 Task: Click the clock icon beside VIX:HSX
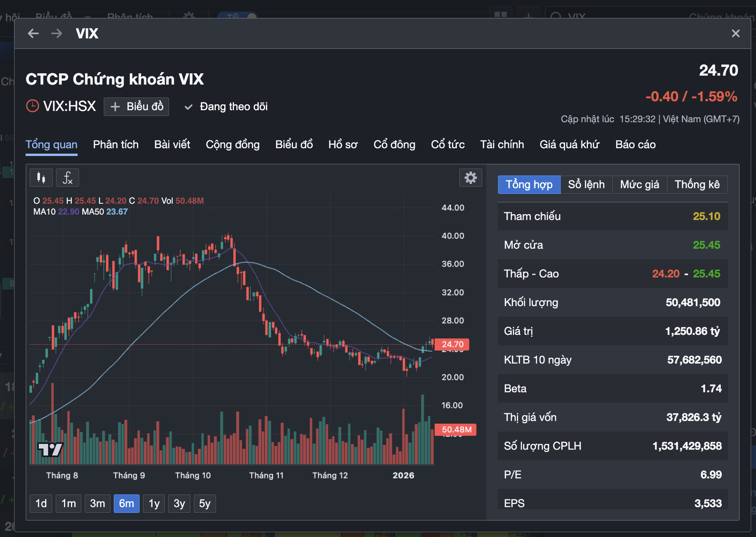pos(33,106)
